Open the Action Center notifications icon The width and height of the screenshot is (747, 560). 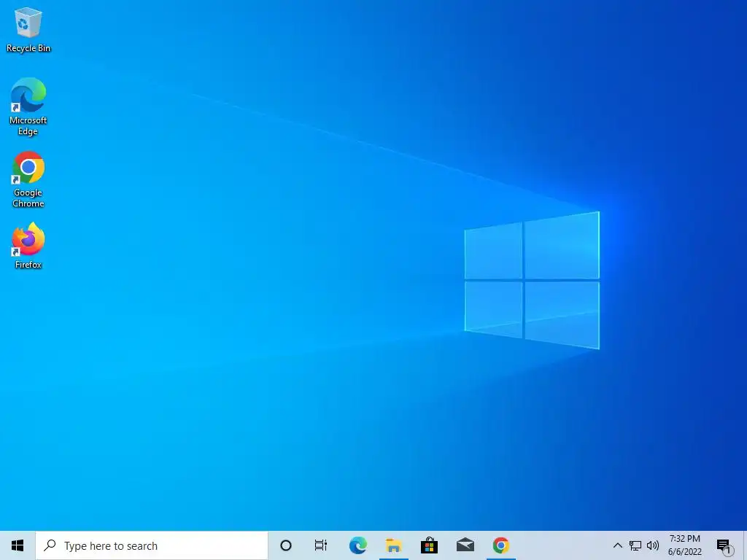point(724,545)
